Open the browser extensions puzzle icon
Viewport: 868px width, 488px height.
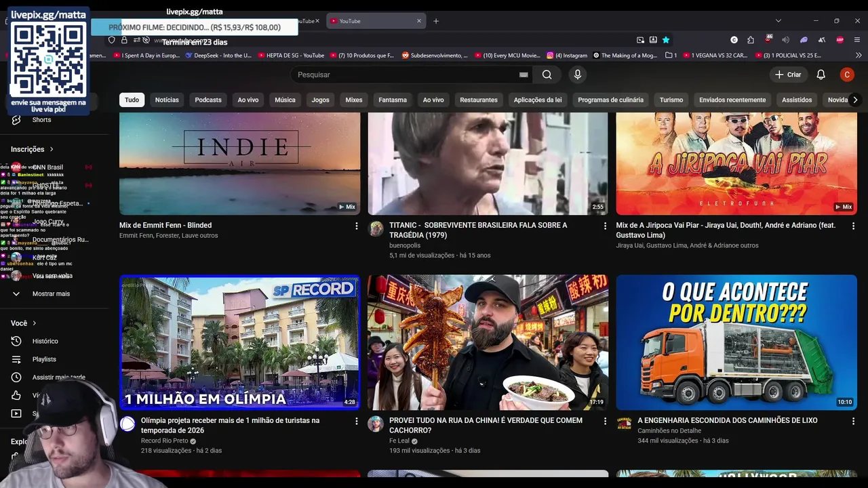[x=751, y=40]
